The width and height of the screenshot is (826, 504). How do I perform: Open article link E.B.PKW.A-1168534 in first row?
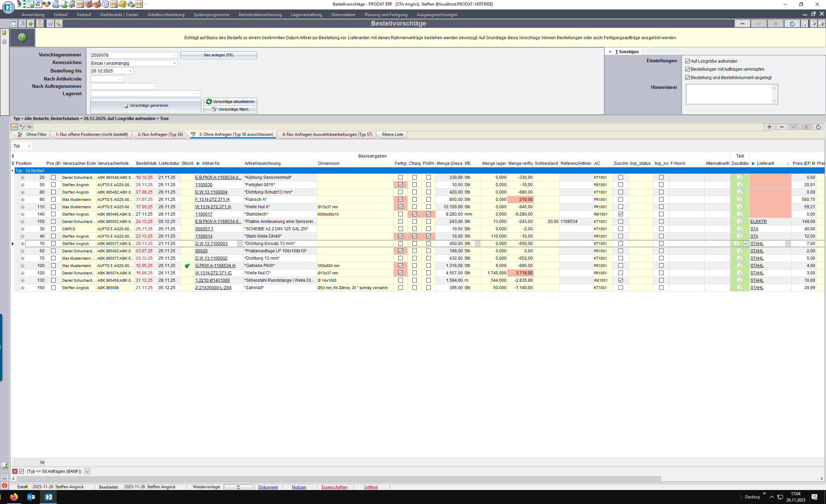pyautogui.click(x=218, y=177)
